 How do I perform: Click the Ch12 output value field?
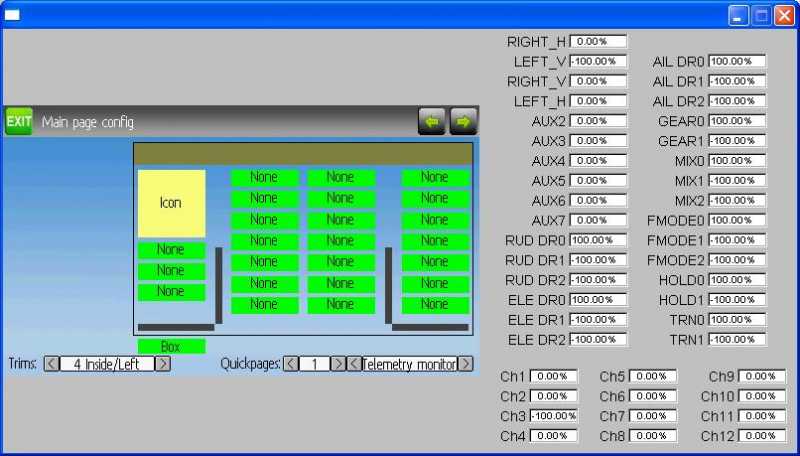[x=762, y=436]
